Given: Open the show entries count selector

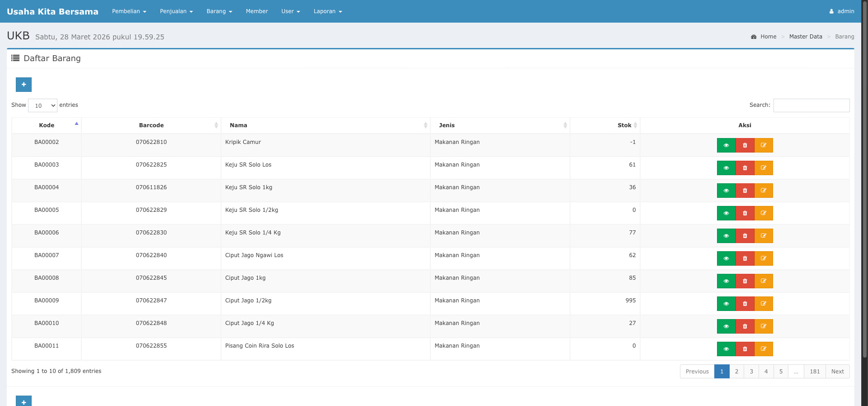Looking at the screenshot, I should point(43,105).
